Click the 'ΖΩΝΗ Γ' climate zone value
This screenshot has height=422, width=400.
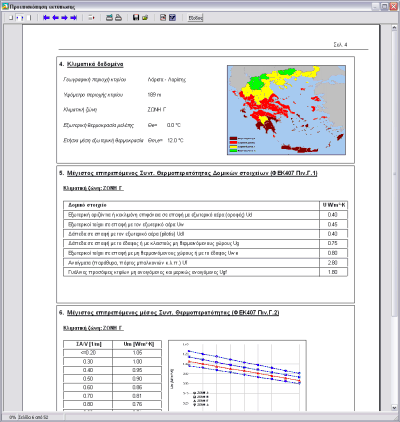tap(157, 110)
